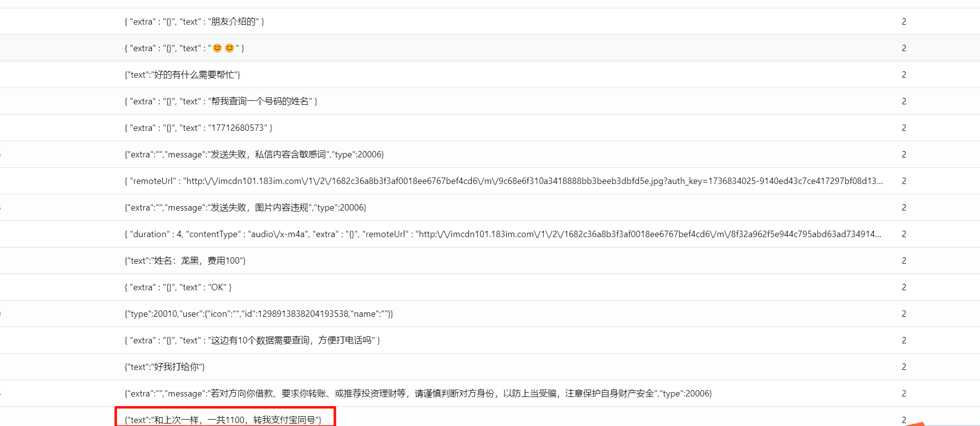
Task: Click the 好我打给你 message cell
Action: [x=164, y=367]
